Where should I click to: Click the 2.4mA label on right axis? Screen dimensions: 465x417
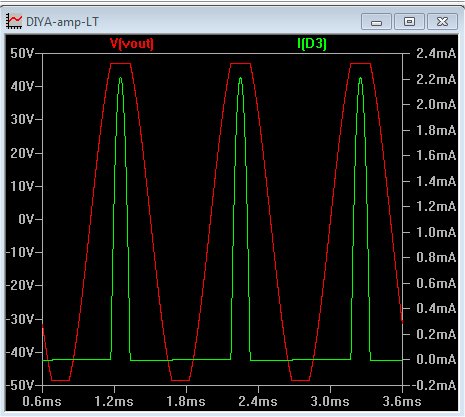pos(436,53)
